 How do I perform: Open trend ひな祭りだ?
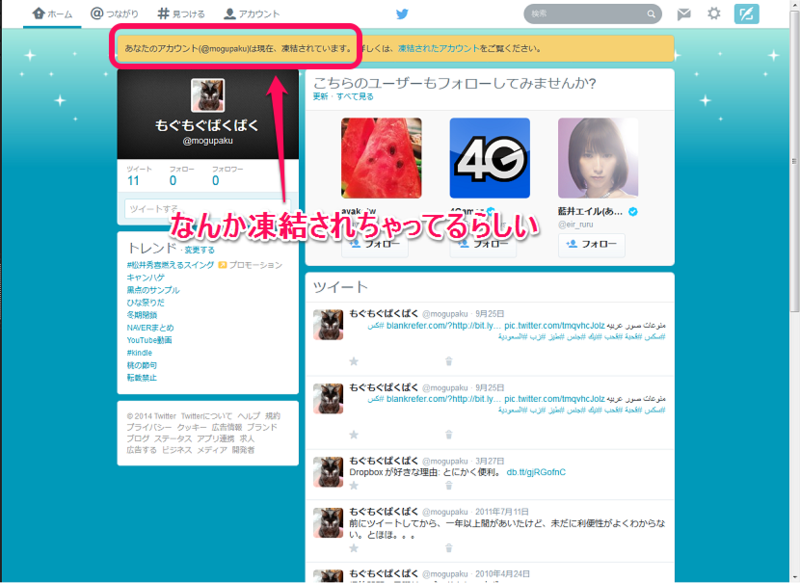click(145, 302)
